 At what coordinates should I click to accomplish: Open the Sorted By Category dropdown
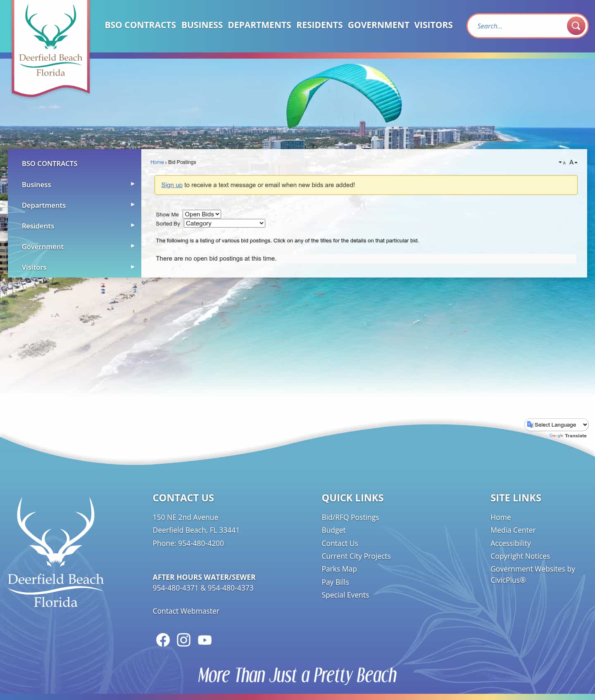(224, 223)
